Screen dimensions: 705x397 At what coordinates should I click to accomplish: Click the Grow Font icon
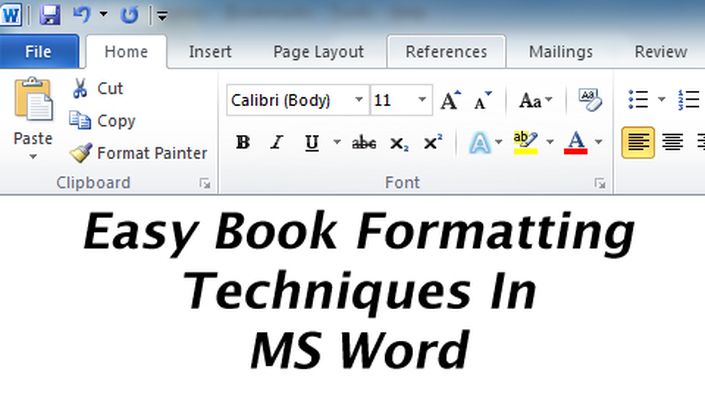[x=451, y=100]
